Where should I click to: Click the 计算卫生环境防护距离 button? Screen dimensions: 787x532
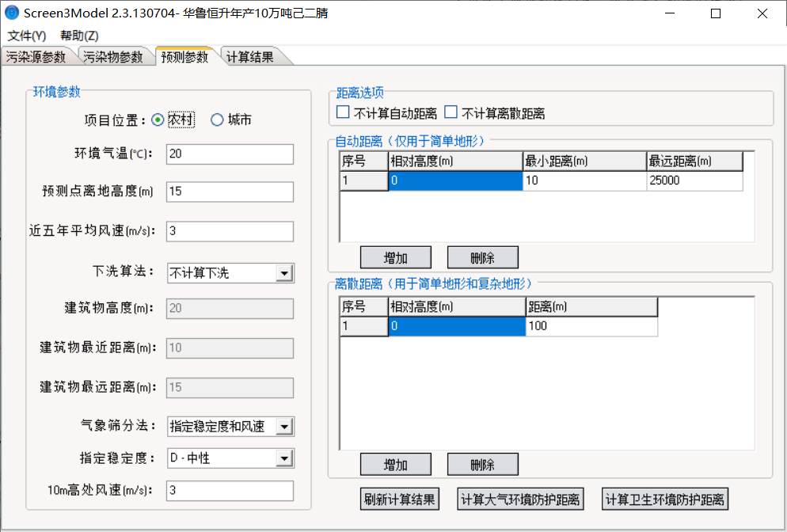664,500
